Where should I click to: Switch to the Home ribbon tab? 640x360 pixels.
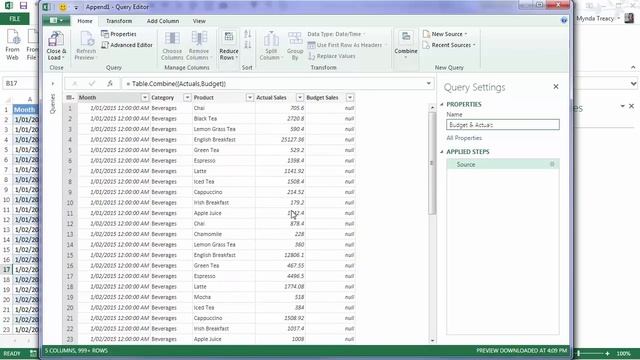point(85,21)
